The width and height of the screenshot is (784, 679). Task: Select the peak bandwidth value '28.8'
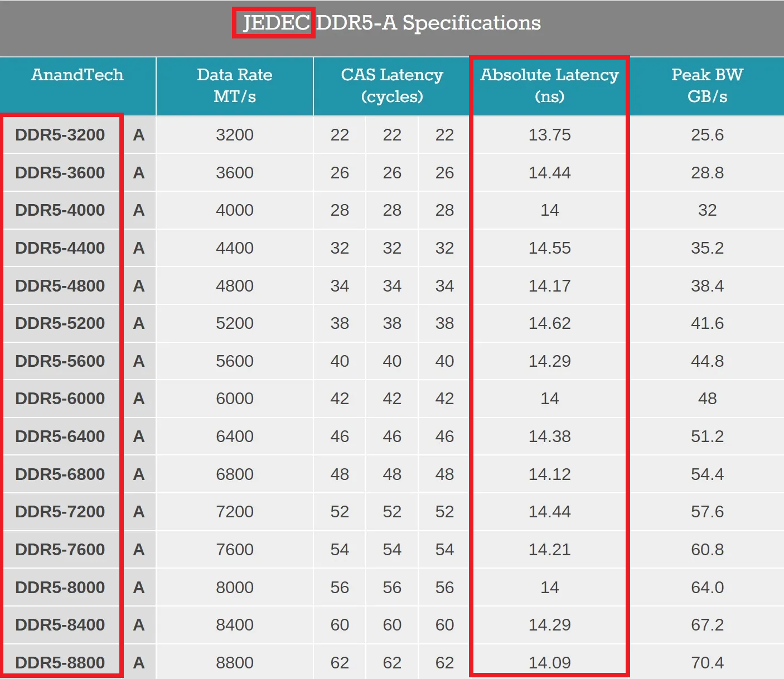click(707, 173)
